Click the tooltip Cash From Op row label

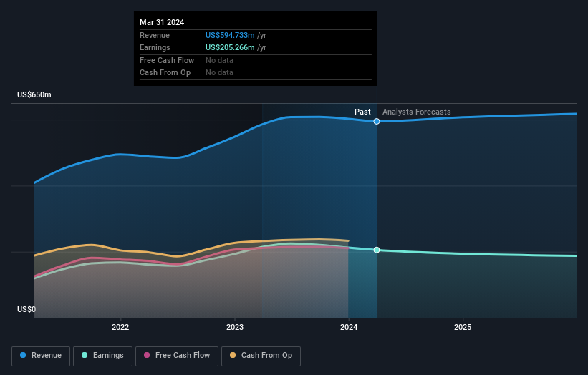click(x=165, y=73)
